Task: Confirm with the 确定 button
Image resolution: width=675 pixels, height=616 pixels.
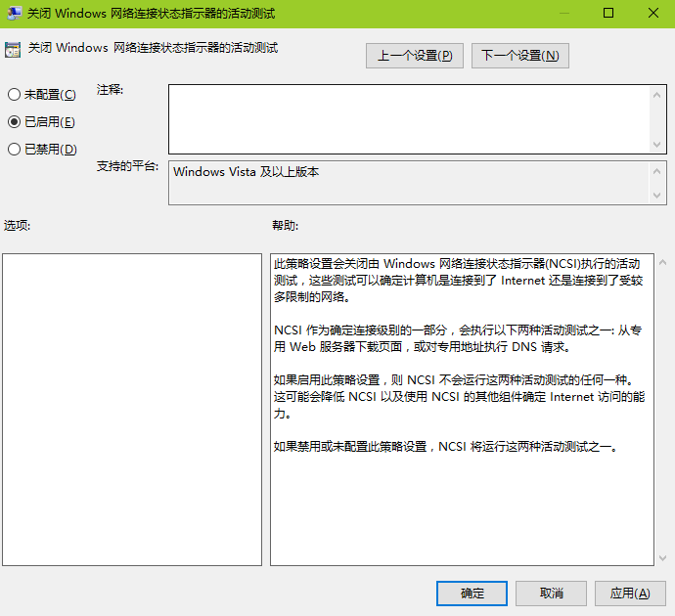Action: [472, 594]
